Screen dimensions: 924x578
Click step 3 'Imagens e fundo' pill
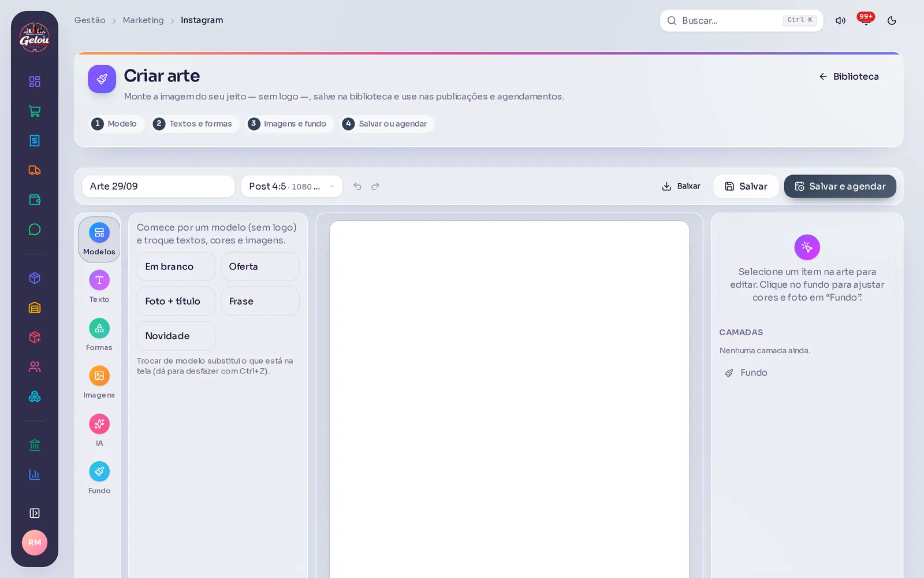pyautogui.click(x=289, y=124)
